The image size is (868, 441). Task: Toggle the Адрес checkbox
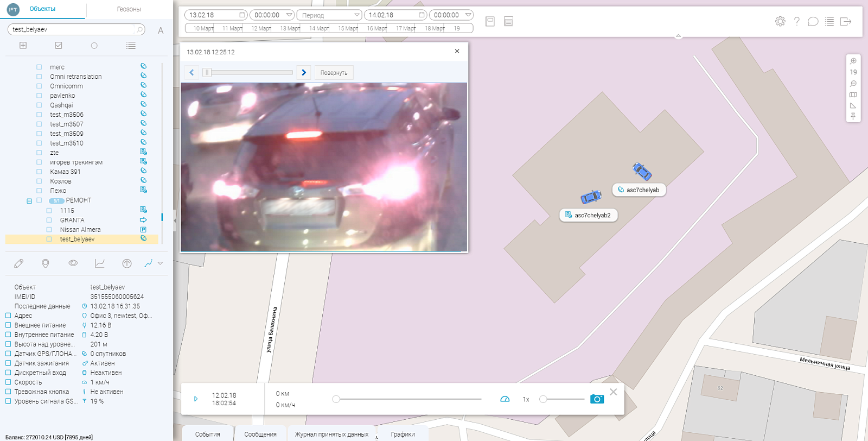(8, 316)
